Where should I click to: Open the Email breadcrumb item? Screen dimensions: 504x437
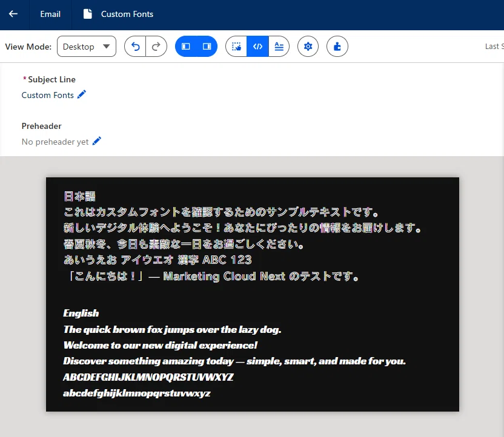[50, 14]
